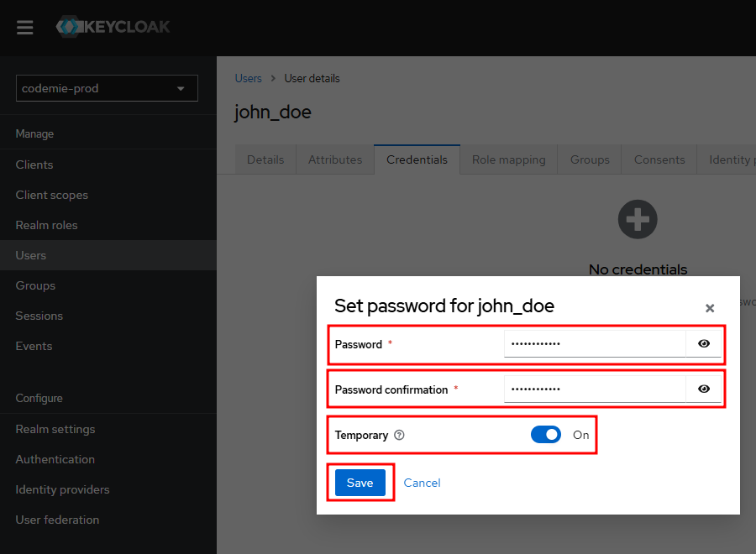The image size is (756, 554).
Task: Open the codemie-prod realm selector
Action: pyautogui.click(x=107, y=88)
